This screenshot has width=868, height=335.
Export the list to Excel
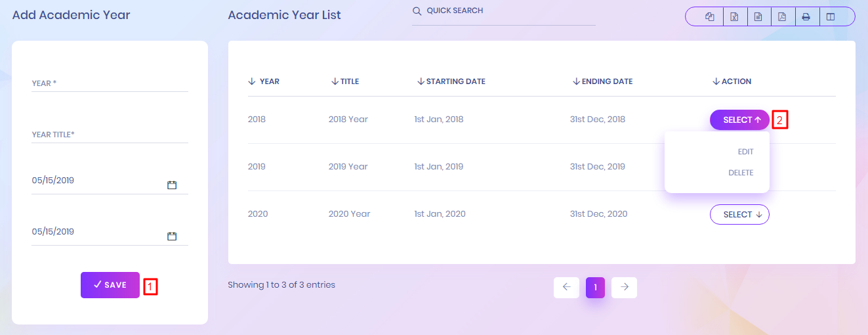[x=734, y=16]
